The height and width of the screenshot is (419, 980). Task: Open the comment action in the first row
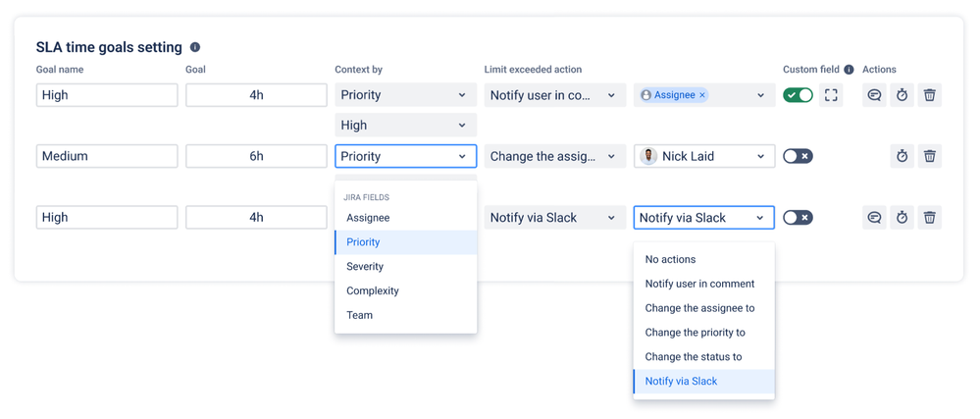coord(874,95)
